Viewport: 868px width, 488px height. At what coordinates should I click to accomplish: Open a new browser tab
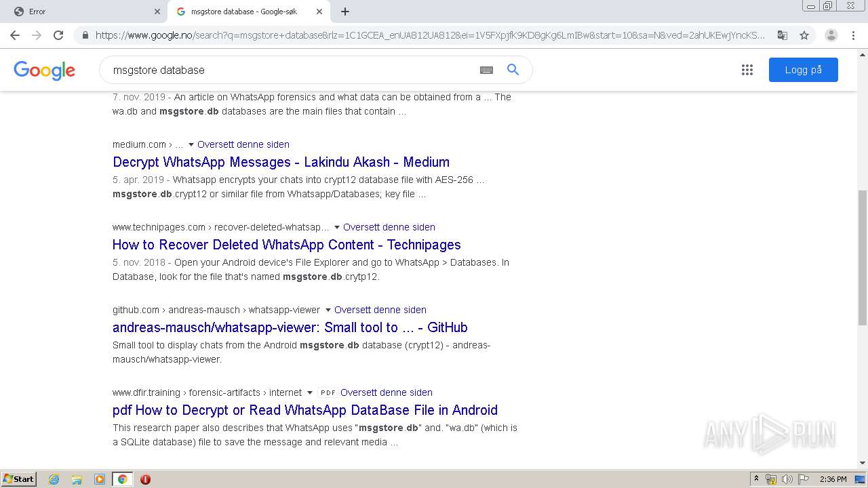(344, 12)
